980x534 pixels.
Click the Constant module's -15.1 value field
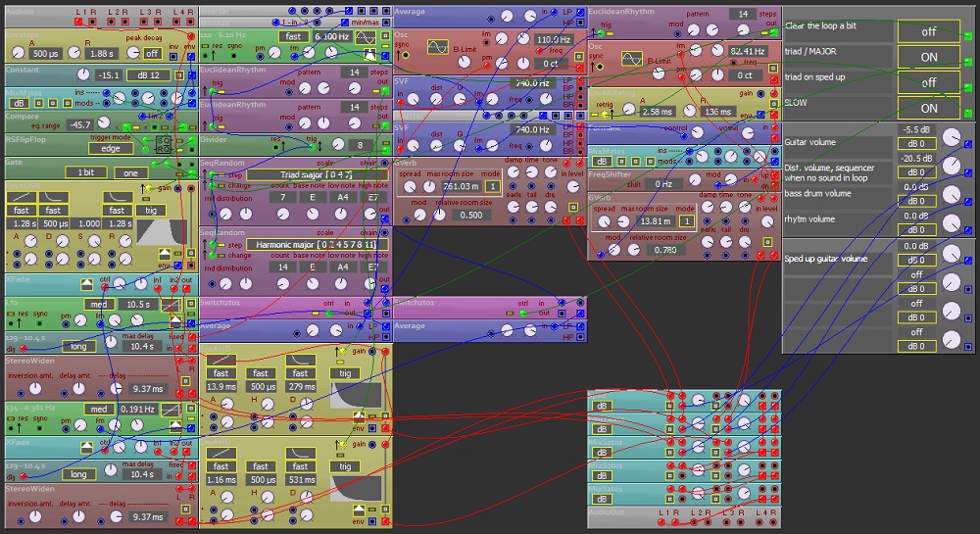point(109,75)
